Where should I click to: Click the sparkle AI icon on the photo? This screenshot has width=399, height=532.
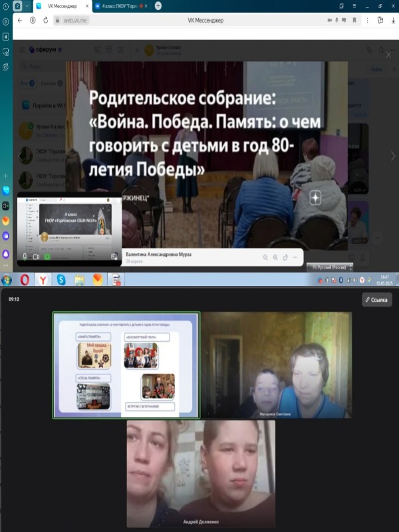coord(315,198)
